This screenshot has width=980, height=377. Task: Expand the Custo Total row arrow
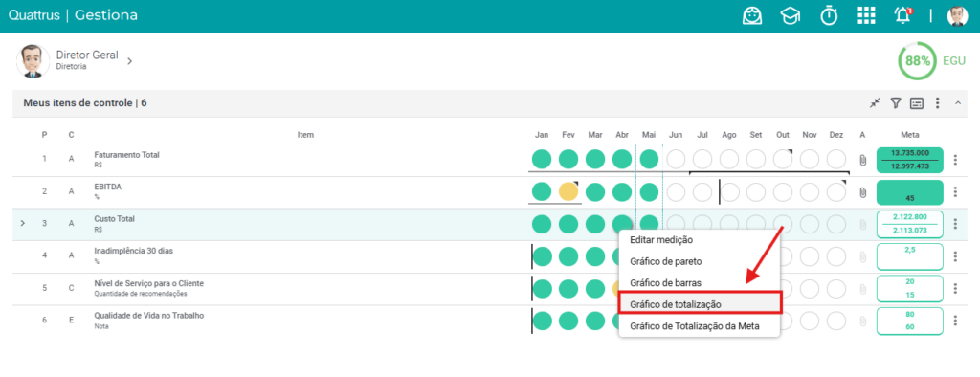23,223
